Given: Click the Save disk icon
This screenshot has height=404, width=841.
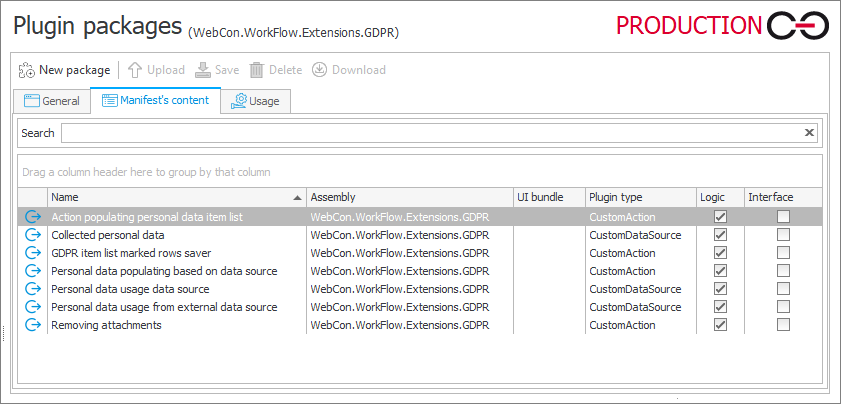Looking at the screenshot, I should pos(203,70).
